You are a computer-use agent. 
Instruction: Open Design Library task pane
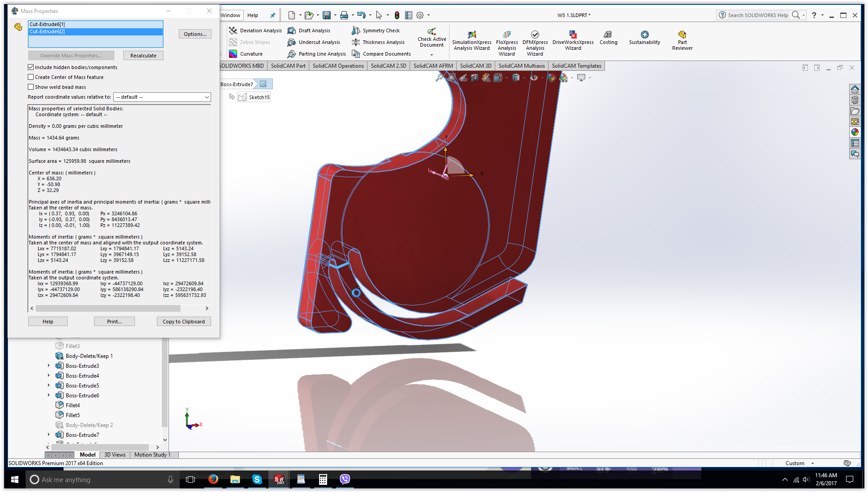(x=855, y=100)
